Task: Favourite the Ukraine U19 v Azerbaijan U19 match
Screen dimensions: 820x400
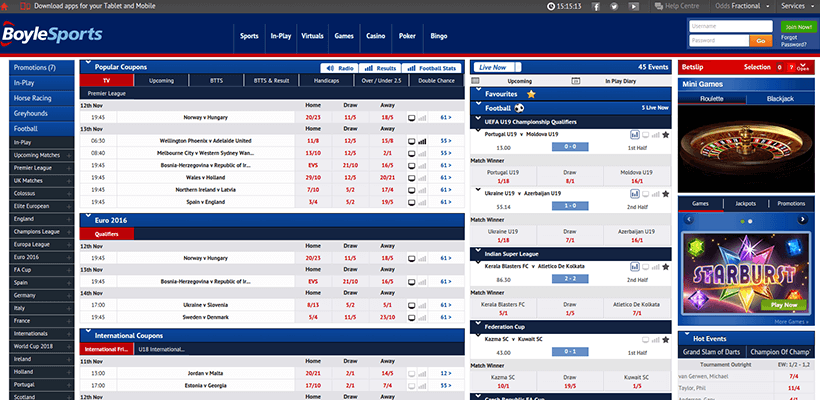Action: click(x=665, y=194)
